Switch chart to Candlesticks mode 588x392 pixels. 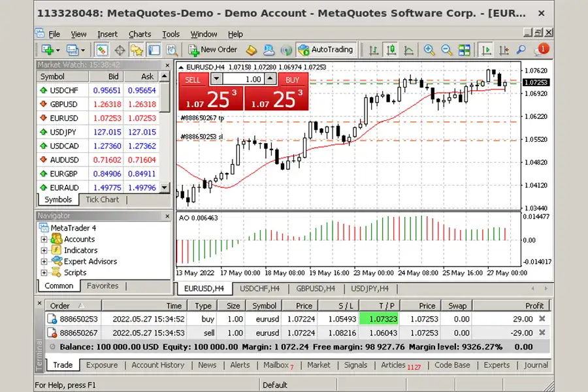pos(391,50)
